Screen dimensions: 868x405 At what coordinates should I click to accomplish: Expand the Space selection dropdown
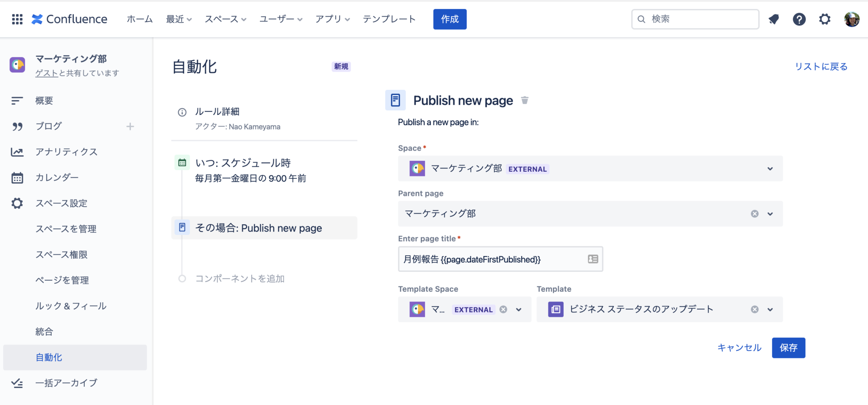[770, 168]
